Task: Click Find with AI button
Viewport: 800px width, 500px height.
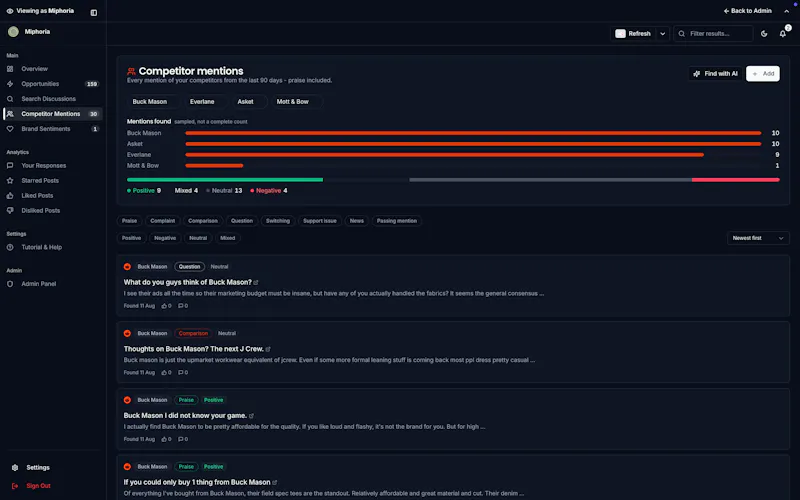Action: pyautogui.click(x=715, y=74)
